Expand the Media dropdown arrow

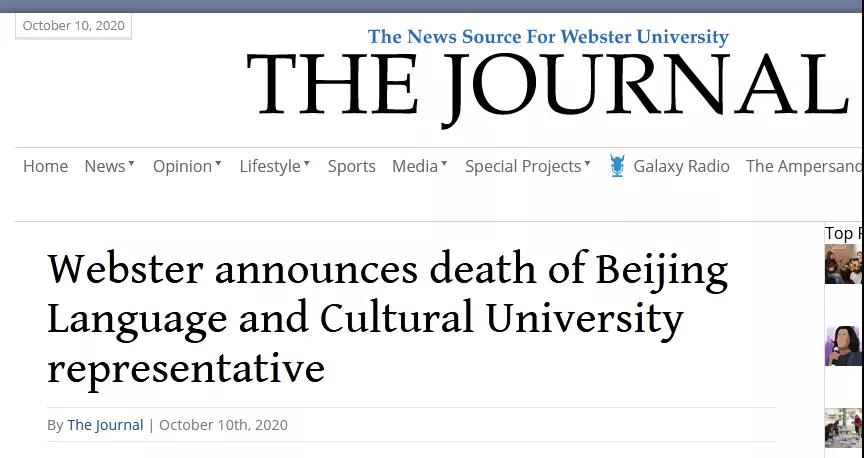(444, 163)
